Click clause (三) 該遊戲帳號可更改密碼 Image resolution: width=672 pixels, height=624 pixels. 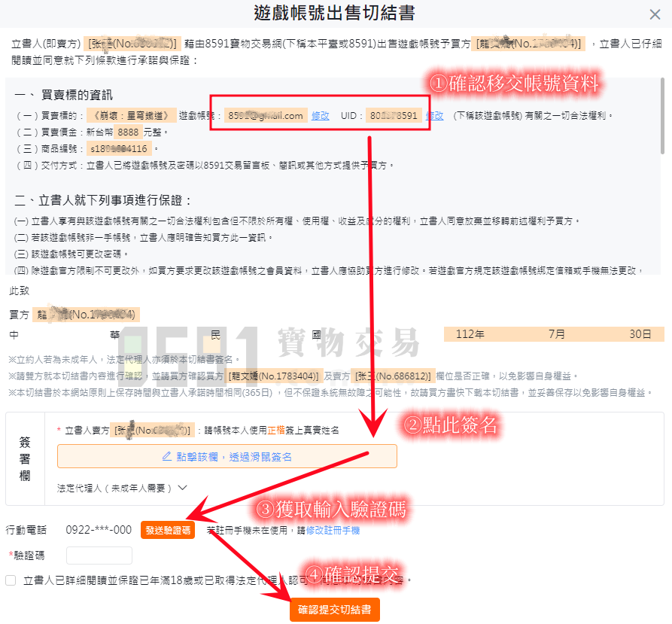point(71,254)
